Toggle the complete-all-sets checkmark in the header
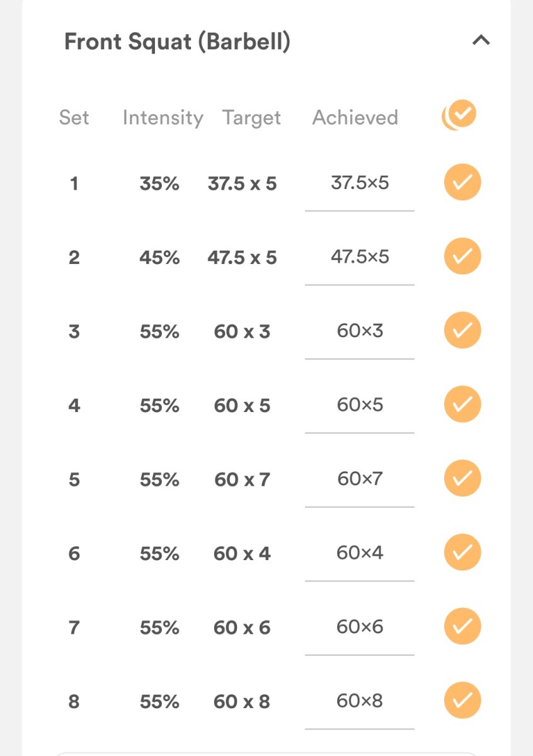Image resolution: width=533 pixels, height=756 pixels. [461, 115]
